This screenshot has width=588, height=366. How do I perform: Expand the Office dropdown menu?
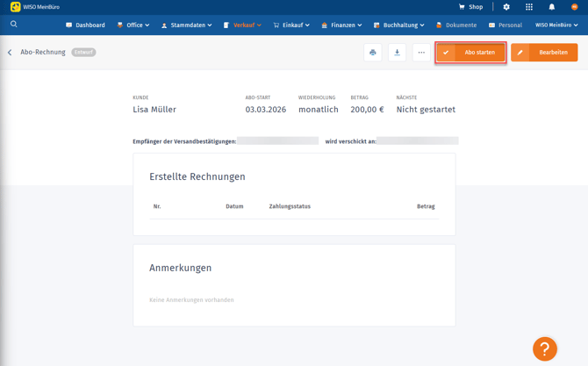tap(133, 25)
